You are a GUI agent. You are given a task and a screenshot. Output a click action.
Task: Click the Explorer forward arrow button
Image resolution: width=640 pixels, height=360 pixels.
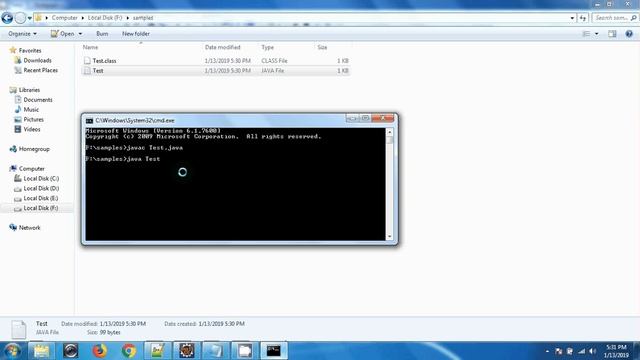click(x=20, y=18)
